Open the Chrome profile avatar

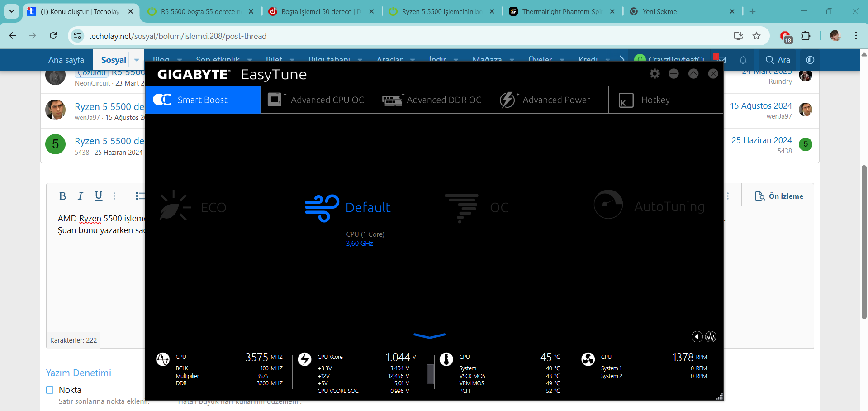[835, 36]
